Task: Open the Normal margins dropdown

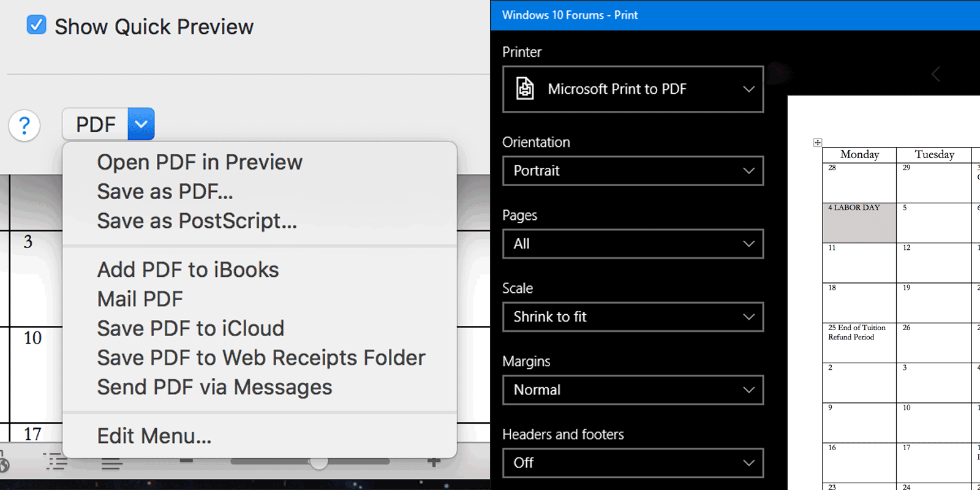Action: tap(633, 390)
